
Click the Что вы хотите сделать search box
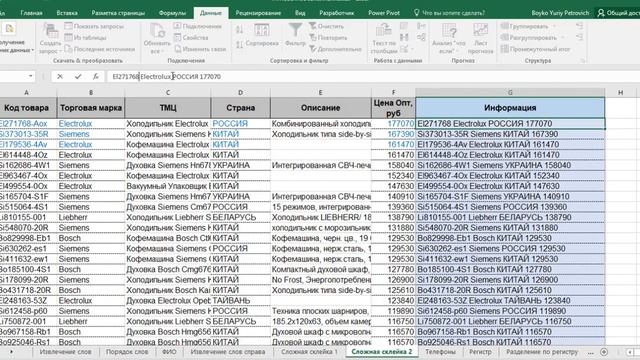449,13
